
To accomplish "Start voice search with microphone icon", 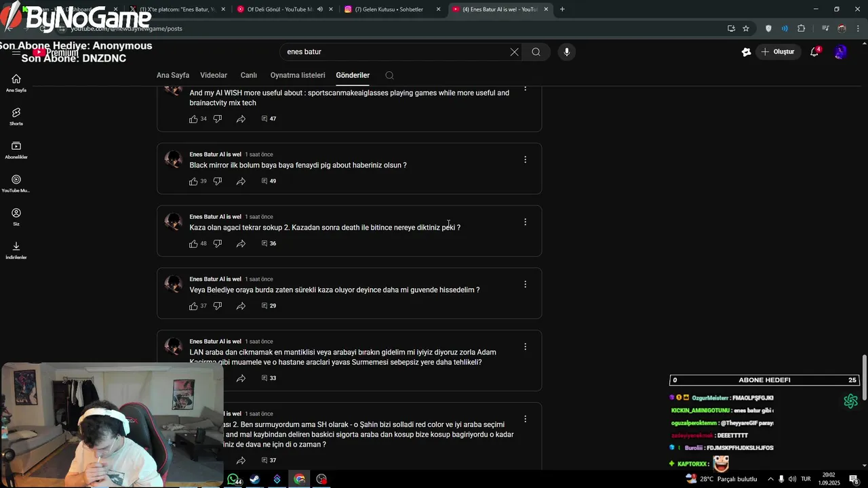I will click(567, 52).
